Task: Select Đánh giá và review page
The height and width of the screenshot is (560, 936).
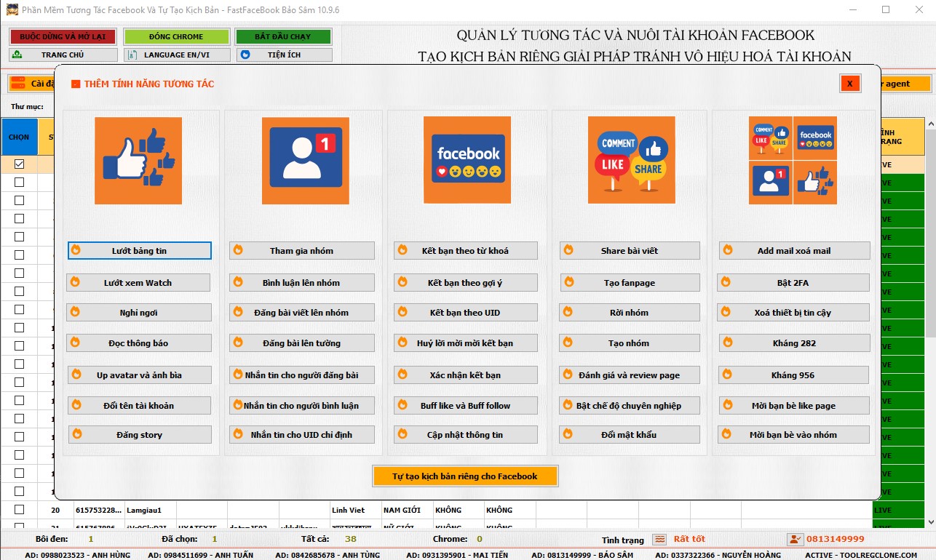Action: [x=630, y=375]
